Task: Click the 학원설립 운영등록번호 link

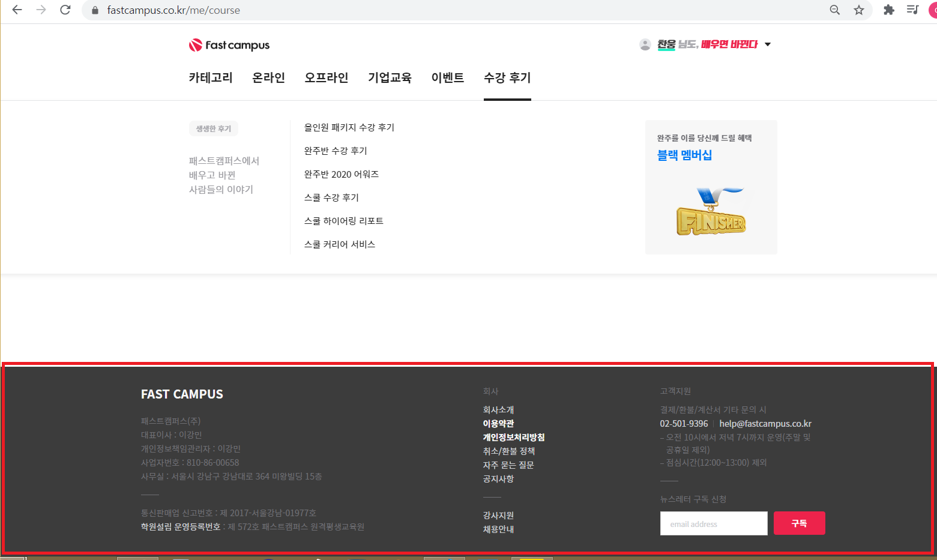Action: point(181,527)
